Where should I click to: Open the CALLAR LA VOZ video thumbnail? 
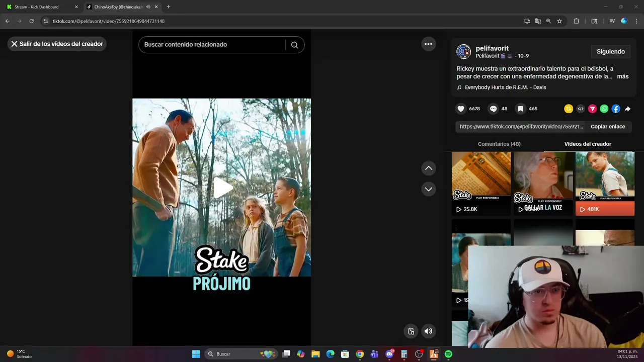pos(543,184)
